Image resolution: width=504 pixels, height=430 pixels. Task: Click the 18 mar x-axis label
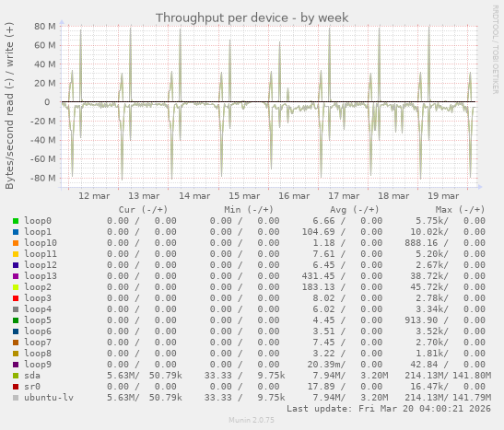pyautogui.click(x=393, y=196)
